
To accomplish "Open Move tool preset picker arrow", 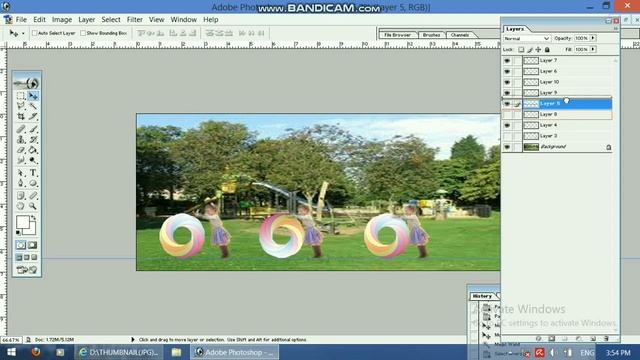I will click(x=23, y=33).
